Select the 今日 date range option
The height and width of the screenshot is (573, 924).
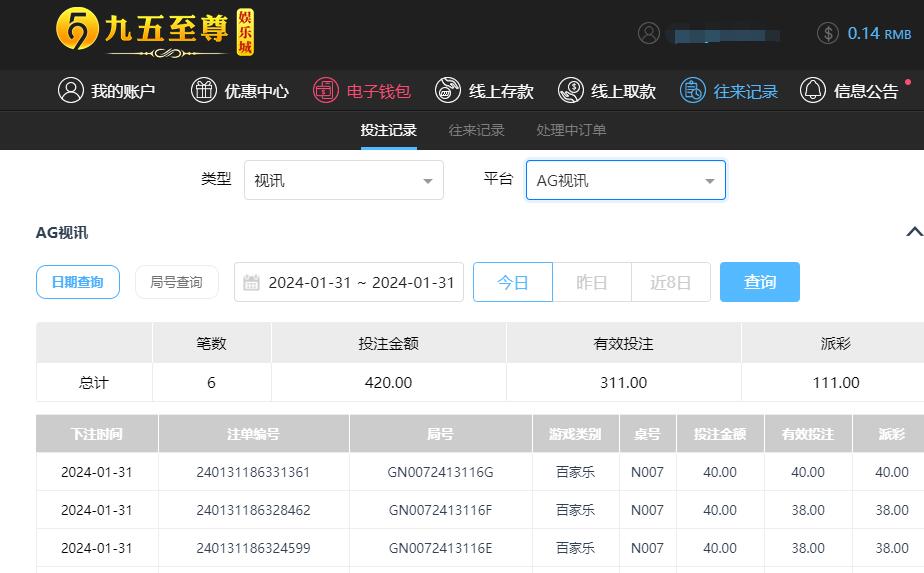(x=512, y=282)
